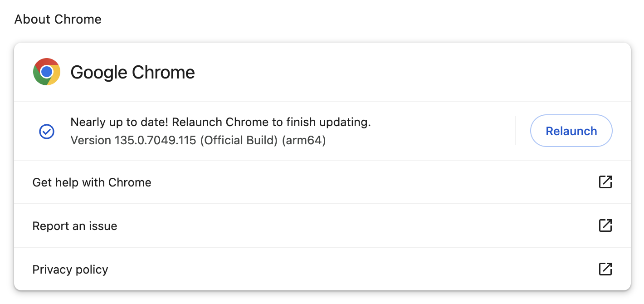Select the Report an issue row

(322, 226)
